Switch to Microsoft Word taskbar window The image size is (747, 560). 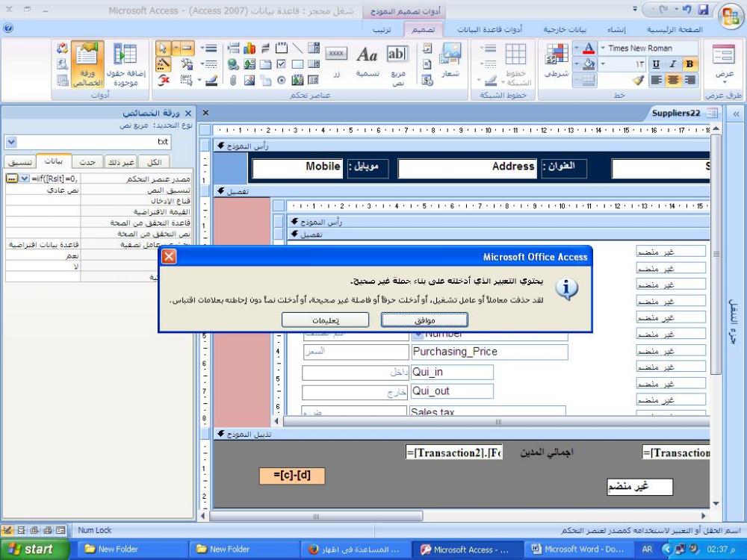pos(578,549)
